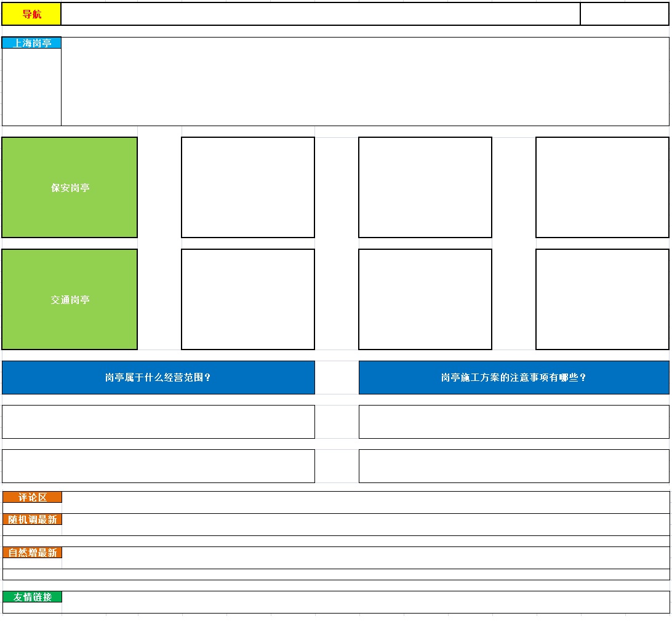This screenshot has width=672, height=640.
Task: Click the blue 上海岗亭 label
Action: pyautogui.click(x=31, y=43)
